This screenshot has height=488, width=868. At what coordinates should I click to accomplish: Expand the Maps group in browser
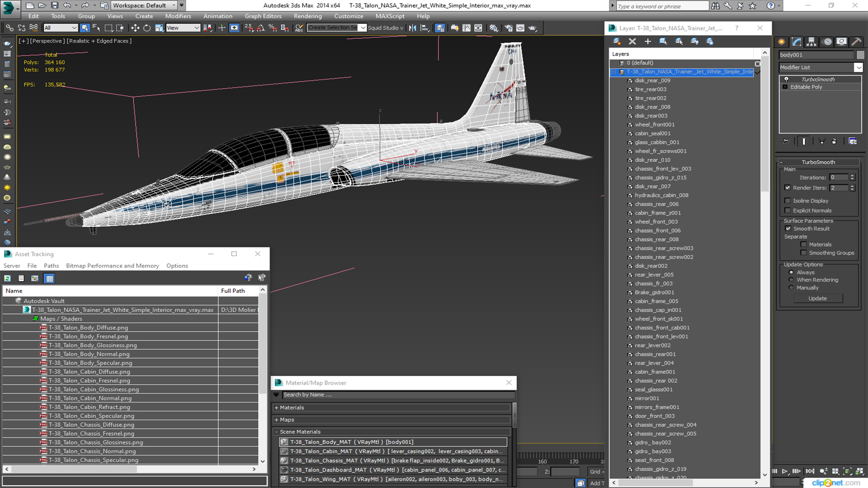pos(276,420)
